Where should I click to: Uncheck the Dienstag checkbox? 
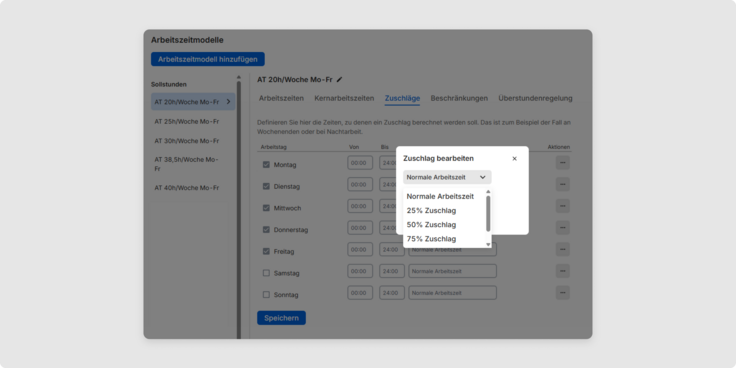266,186
